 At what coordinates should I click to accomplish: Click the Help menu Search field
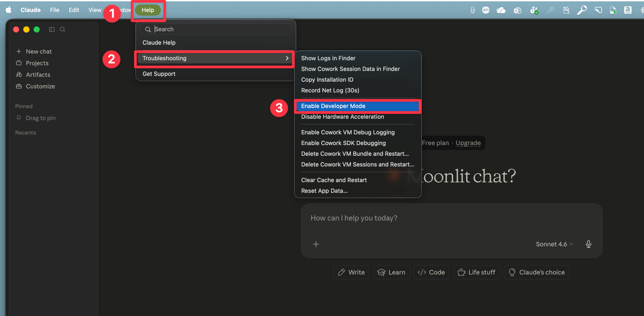215,29
